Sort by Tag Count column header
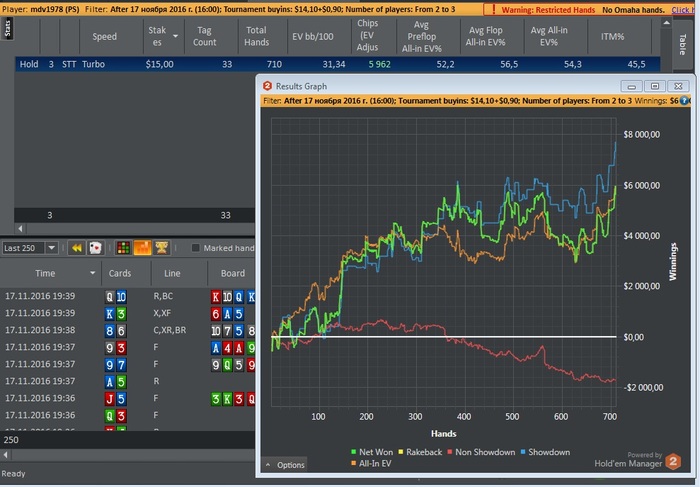700x487 pixels. click(x=204, y=37)
